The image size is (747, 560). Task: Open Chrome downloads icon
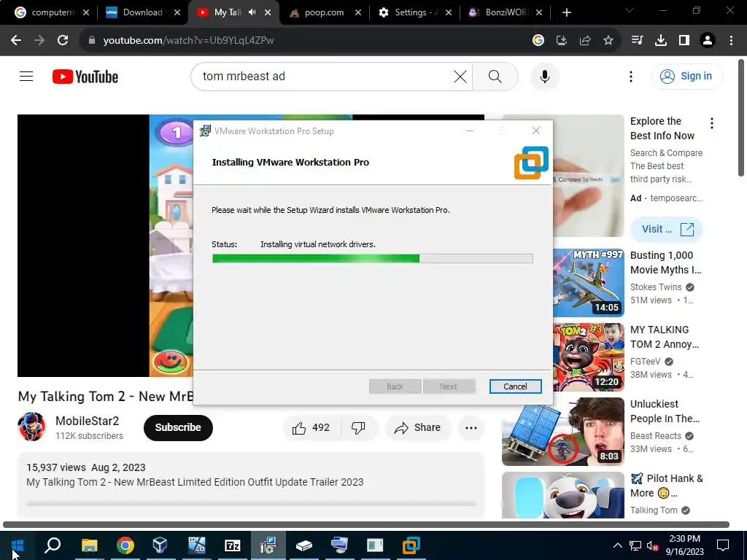[661, 41]
